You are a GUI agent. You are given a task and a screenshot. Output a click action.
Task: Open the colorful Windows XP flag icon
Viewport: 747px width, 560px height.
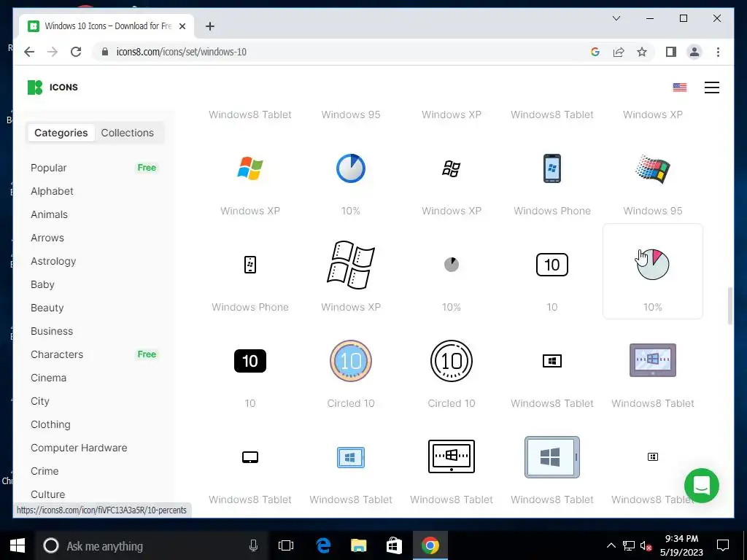250,168
